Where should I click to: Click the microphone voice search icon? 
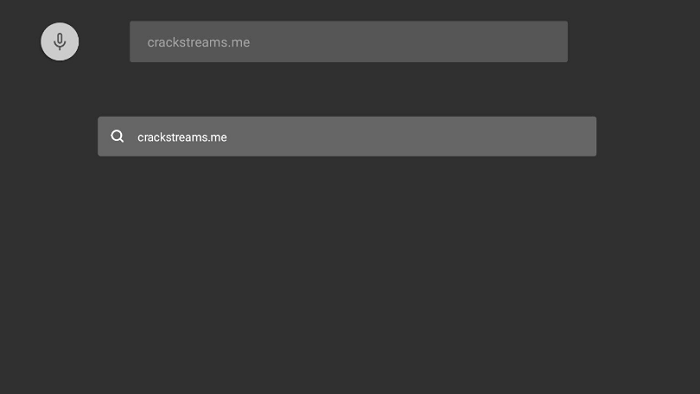pos(60,41)
